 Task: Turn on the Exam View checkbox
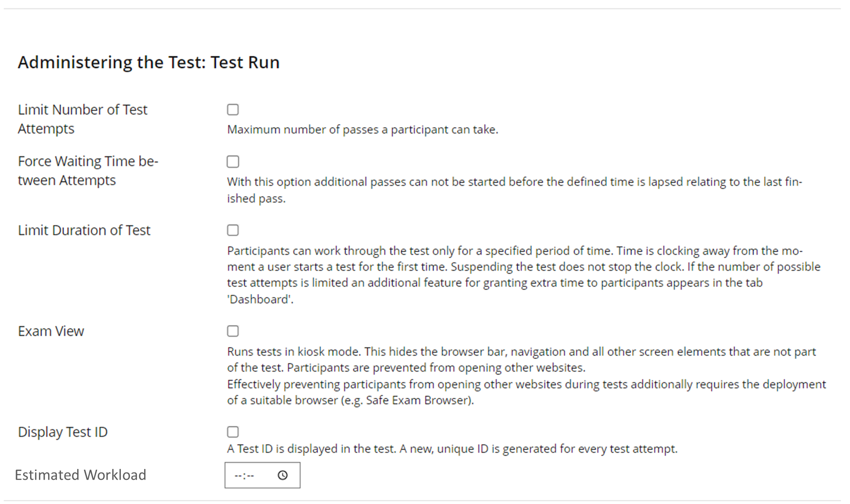point(233,331)
